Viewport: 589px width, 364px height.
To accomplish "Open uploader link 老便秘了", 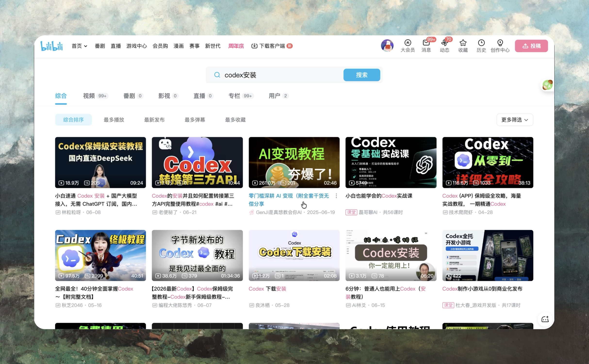I will click(168, 212).
